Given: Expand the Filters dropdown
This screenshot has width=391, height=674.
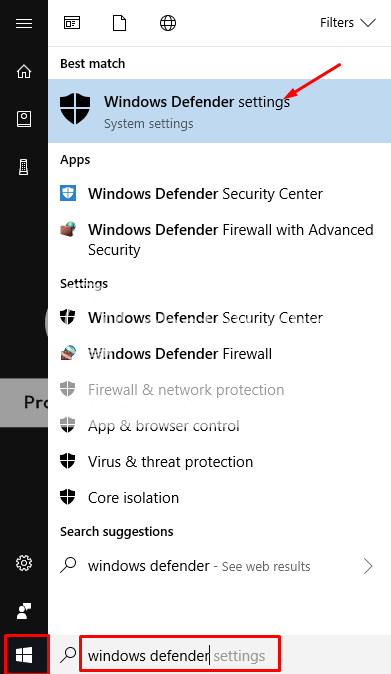Looking at the screenshot, I should tap(348, 23).
